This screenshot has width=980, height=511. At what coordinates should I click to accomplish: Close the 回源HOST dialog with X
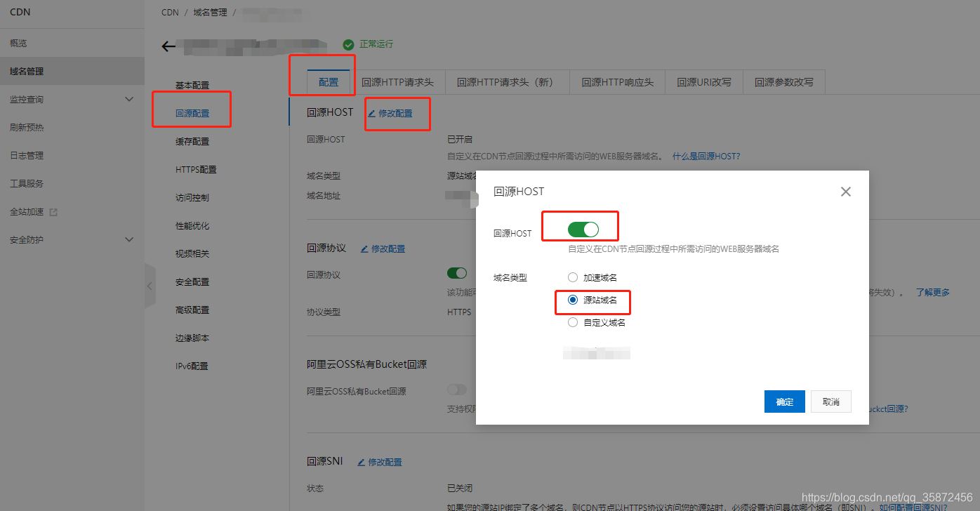(846, 192)
